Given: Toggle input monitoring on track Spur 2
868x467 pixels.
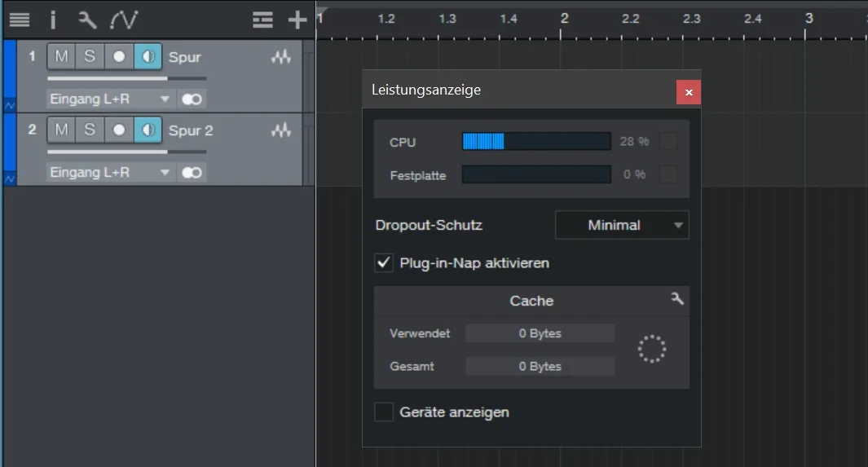Looking at the screenshot, I should click(x=148, y=130).
